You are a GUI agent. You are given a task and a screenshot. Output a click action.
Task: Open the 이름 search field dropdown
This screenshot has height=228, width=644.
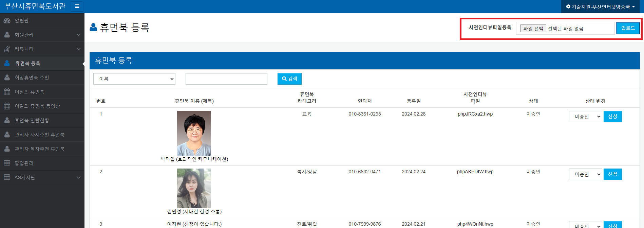coord(134,79)
